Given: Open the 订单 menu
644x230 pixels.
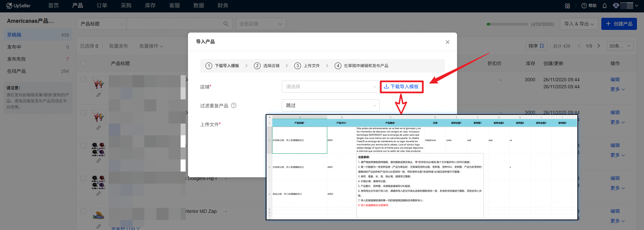Looking at the screenshot, I should click(x=102, y=6).
